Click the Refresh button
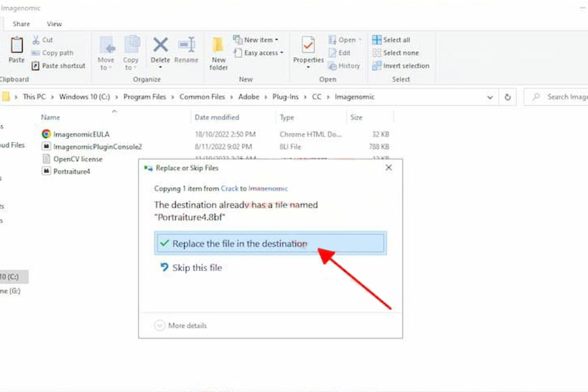 click(x=508, y=97)
